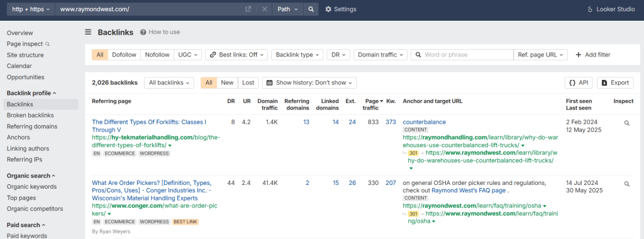This screenshot has height=239, width=644.
Task: Show Lost backlinks only
Action: (x=248, y=82)
